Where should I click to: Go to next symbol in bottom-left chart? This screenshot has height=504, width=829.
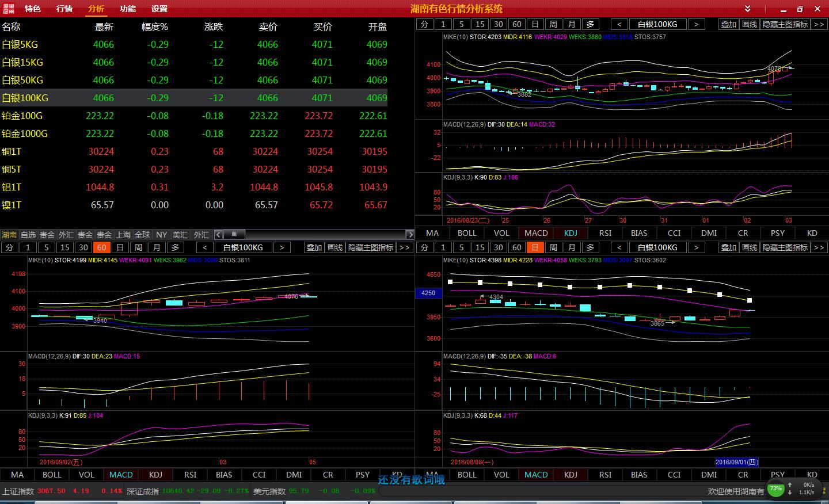pos(282,247)
